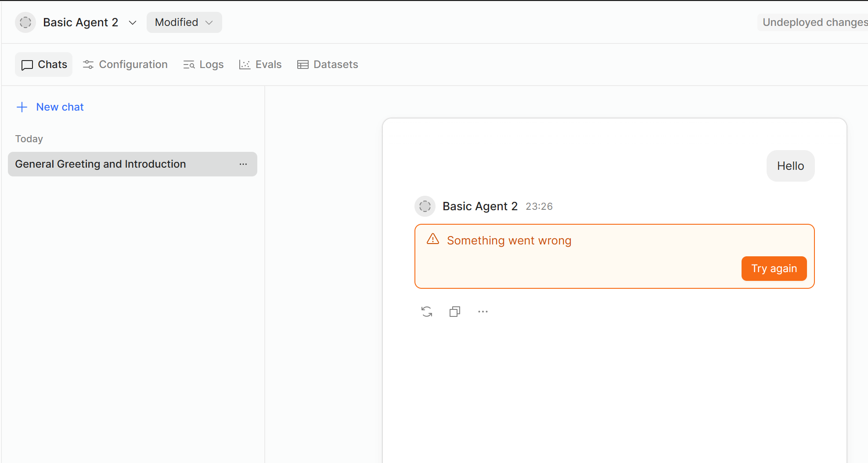Select the Chats tab
The width and height of the screenshot is (868, 463).
pos(44,65)
